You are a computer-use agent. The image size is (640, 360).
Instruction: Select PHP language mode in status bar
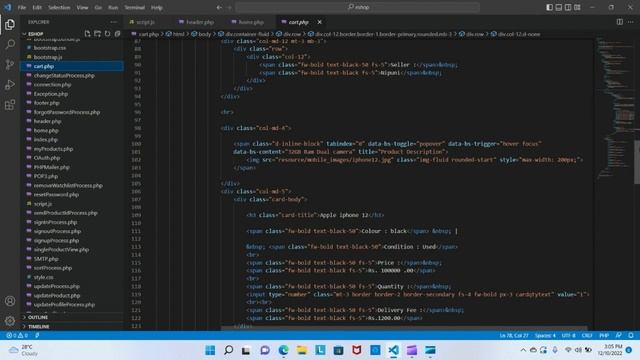(604, 335)
